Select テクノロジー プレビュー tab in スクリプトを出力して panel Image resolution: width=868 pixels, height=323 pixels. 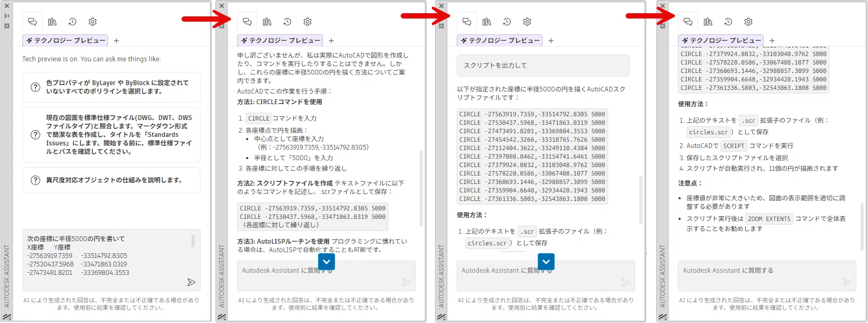(x=500, y=40)
